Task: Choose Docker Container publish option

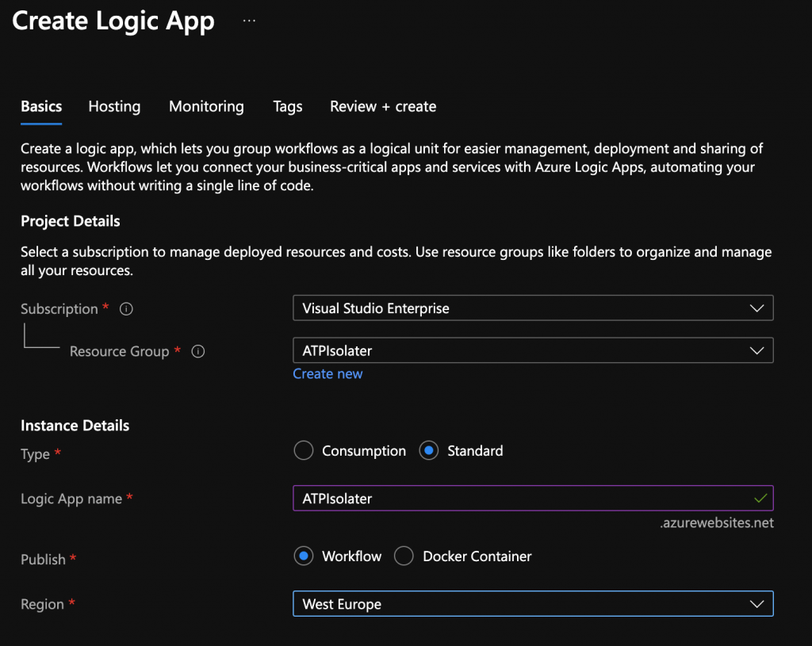Action: (404, 556)
